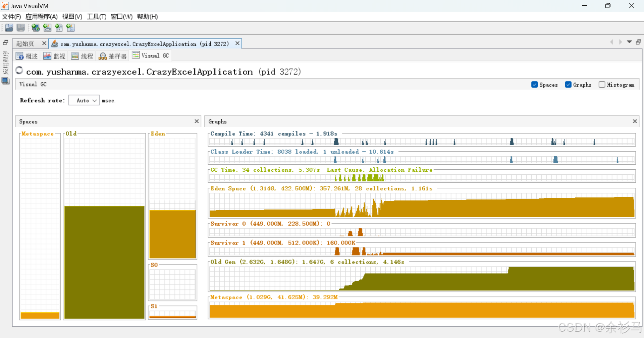
Task: Open the 窗口(W) menu
Action: pos(121,17)
